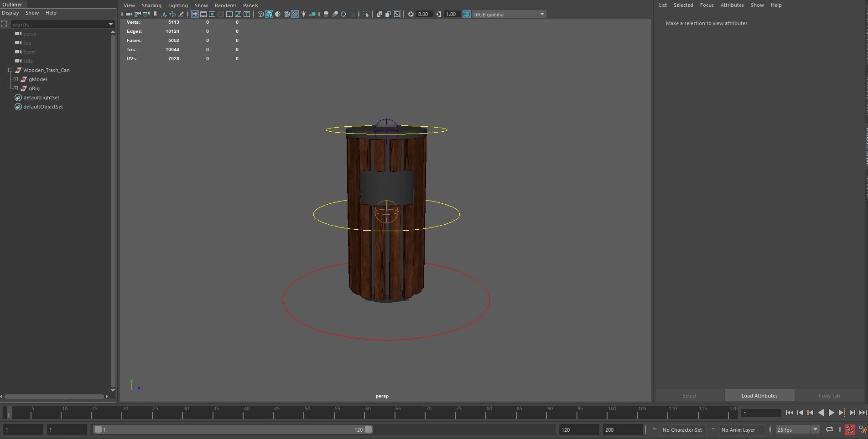Open Attribute Editor Focus menu
The height and width of the screenshot is (439, 868).
tap(707, 5)
